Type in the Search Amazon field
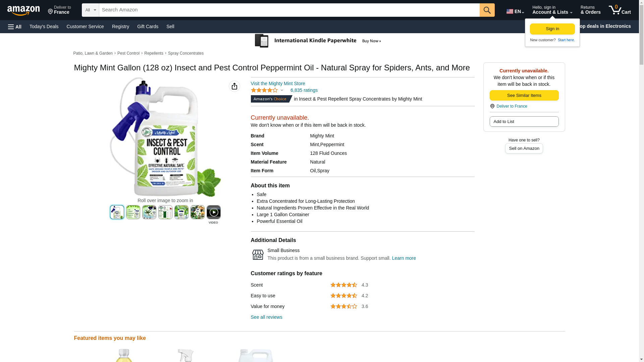 (x=289, y=10)
